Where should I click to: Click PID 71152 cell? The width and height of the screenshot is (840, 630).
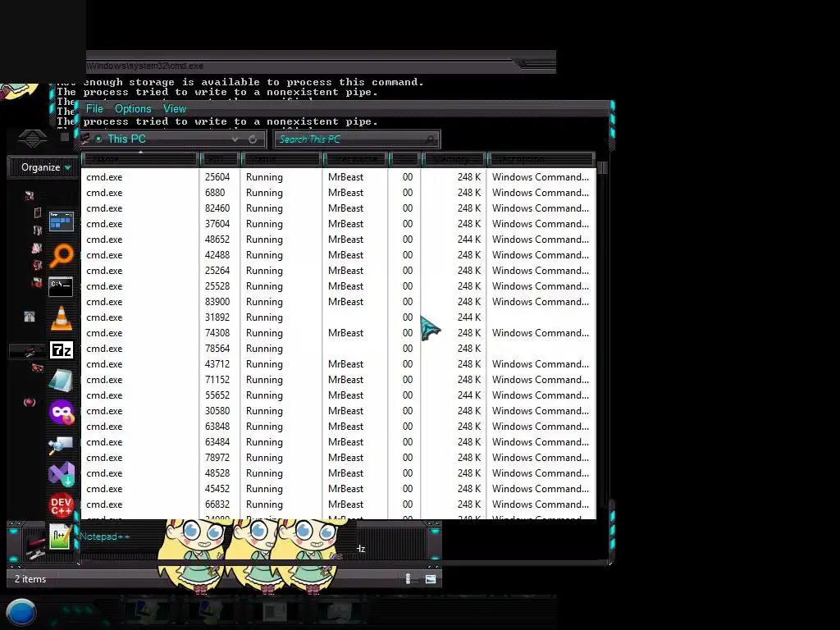(217, 380)
